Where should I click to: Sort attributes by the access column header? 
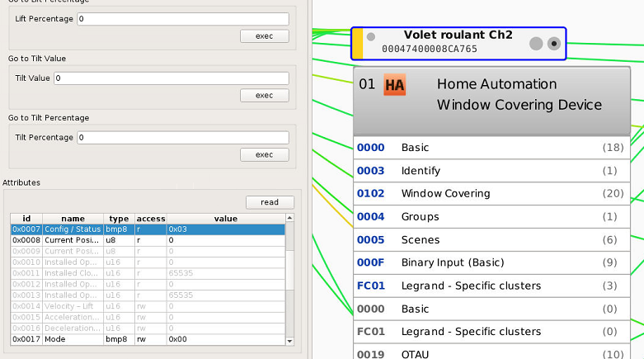pyautogui.click(x=151, y=219)
